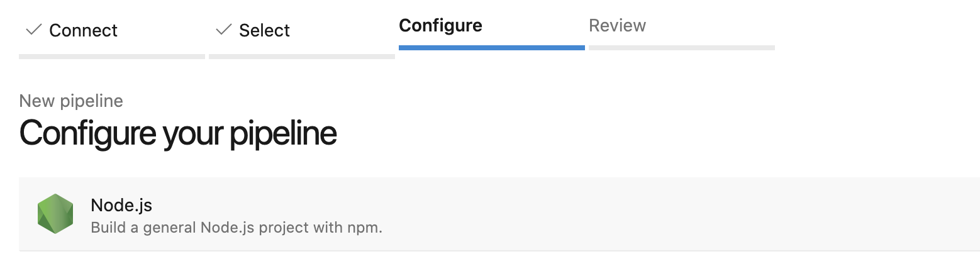Click the word 'Connect' in steps

pyautogui.click(x=83, y=30)
